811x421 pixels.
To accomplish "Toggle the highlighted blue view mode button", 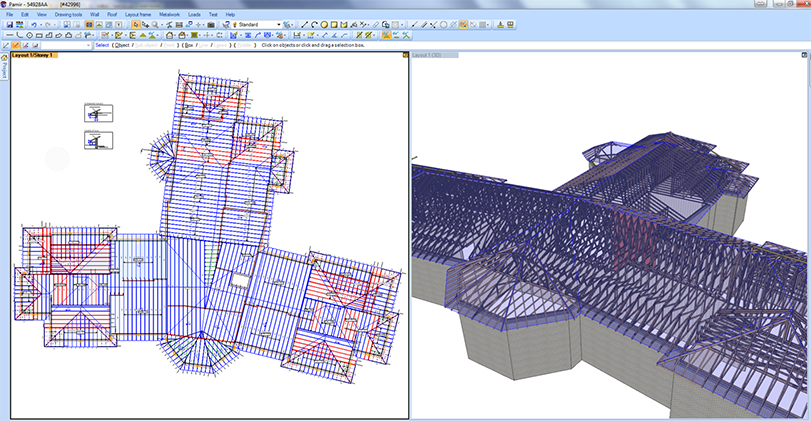I will click(x=89, y=24).
